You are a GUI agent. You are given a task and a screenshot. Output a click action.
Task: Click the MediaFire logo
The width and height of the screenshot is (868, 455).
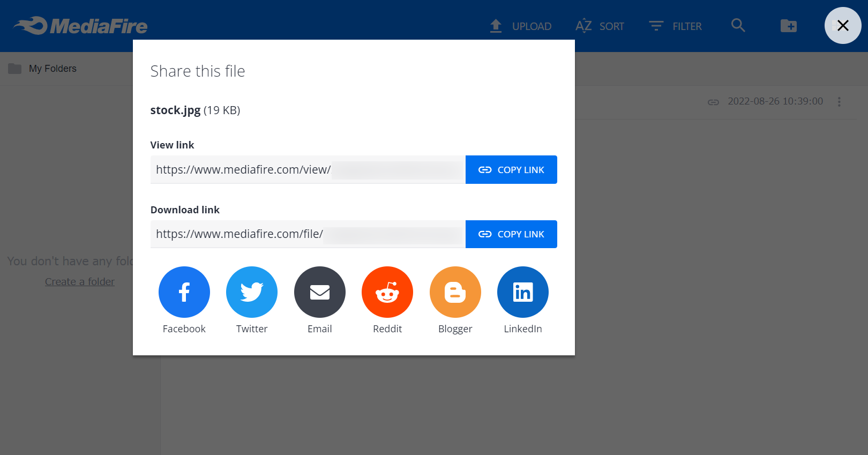coord(80,26)
